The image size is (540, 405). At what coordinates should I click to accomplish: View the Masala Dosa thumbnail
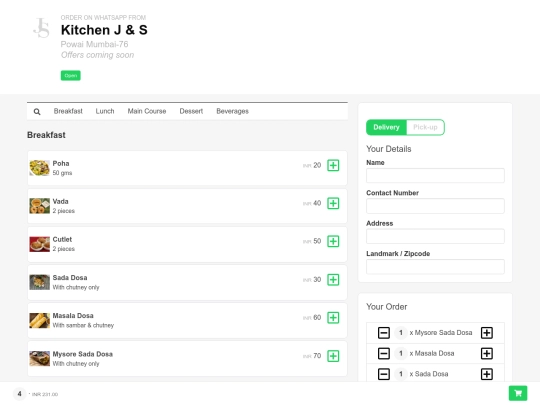(x=40, y=320)
